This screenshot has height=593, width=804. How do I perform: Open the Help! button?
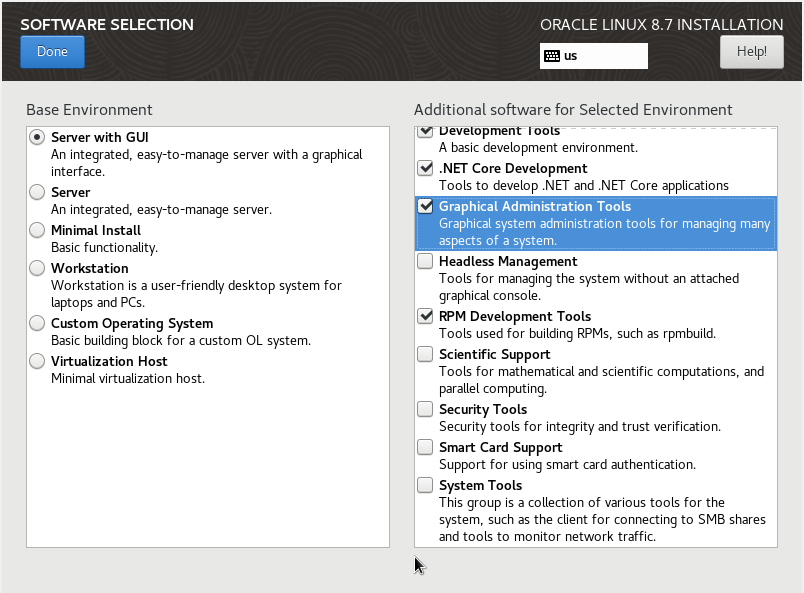click(x=752, y=52)
